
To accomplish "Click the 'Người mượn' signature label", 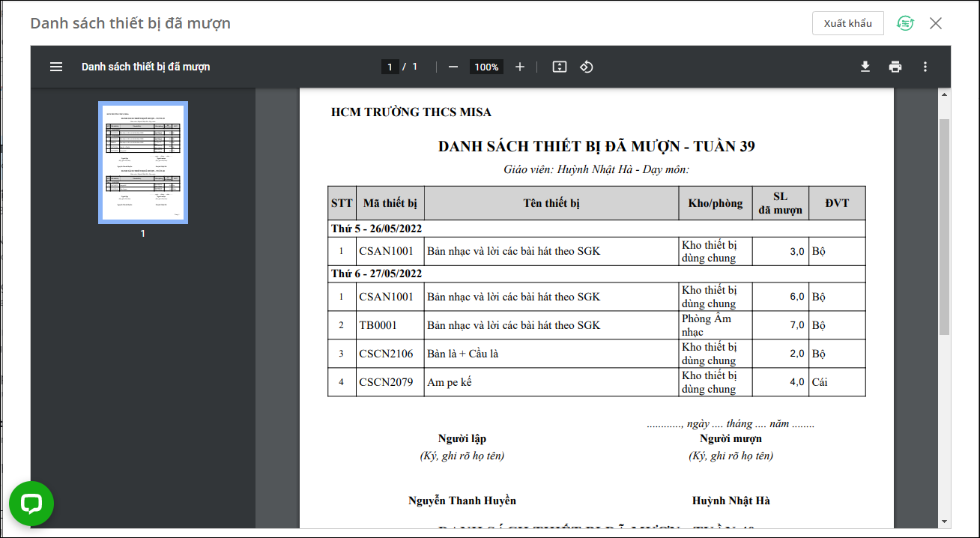I will click(x=731, y=439).
